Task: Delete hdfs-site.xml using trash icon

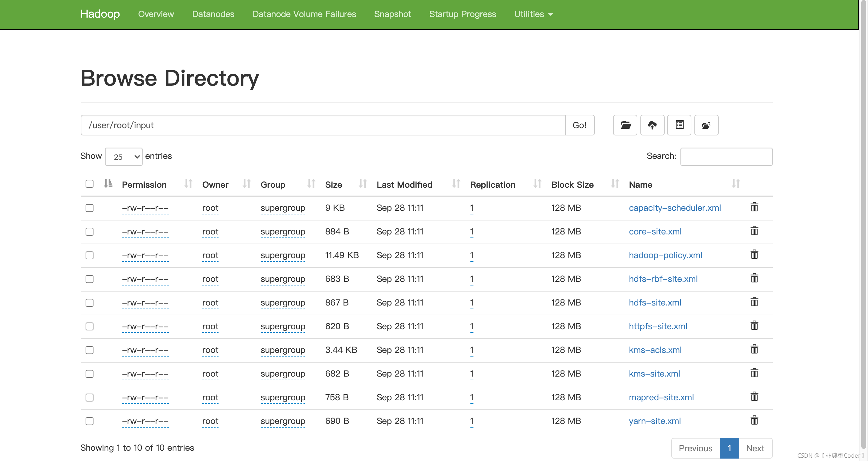Action: coord(754,302)
